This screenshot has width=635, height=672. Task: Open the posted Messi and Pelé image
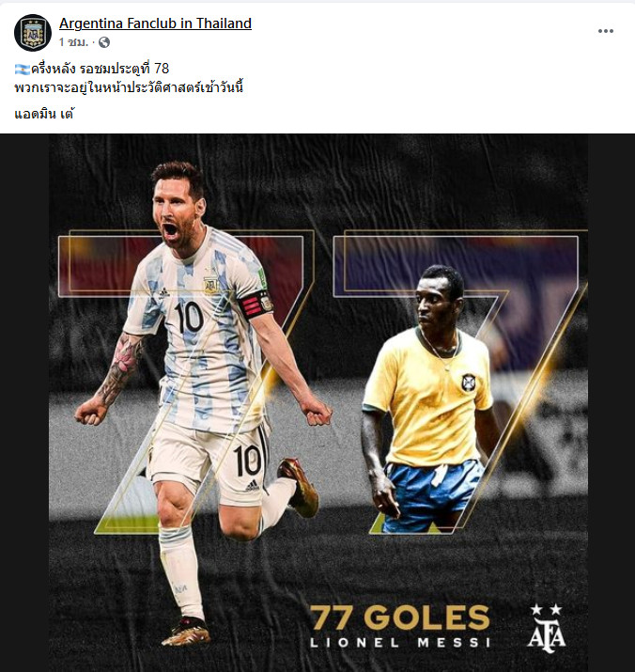coord(317,403)
